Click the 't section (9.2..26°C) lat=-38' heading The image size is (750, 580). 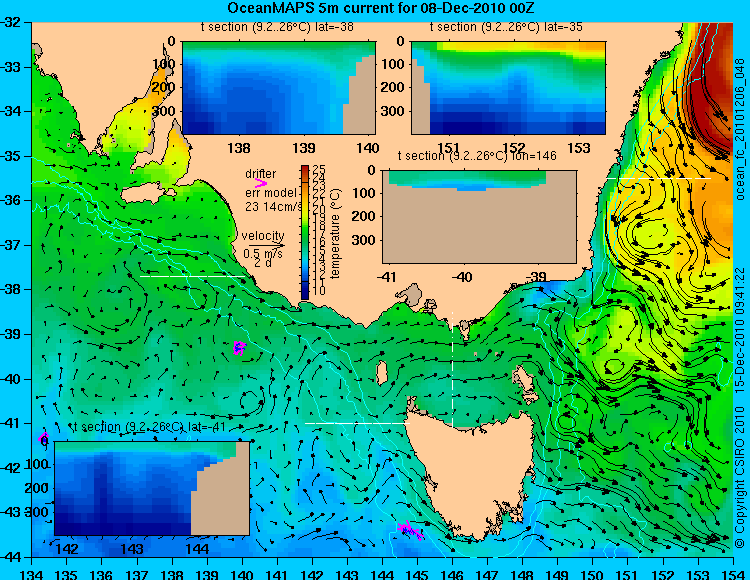coord(277,27)
